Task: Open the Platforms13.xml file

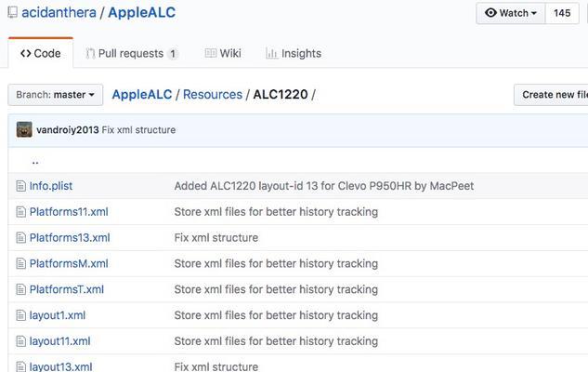Action: [x=70, y=237]
